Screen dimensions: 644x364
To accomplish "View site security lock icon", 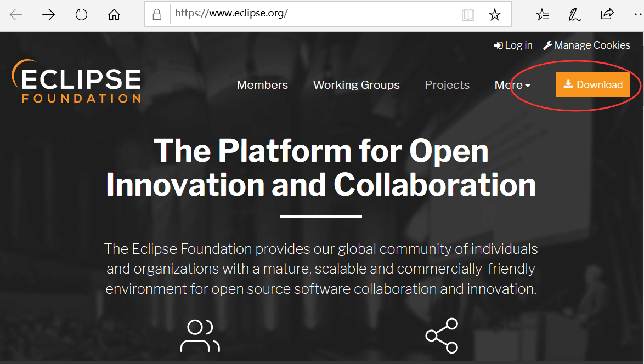I will pyautogui.click(x=157, y=15).
